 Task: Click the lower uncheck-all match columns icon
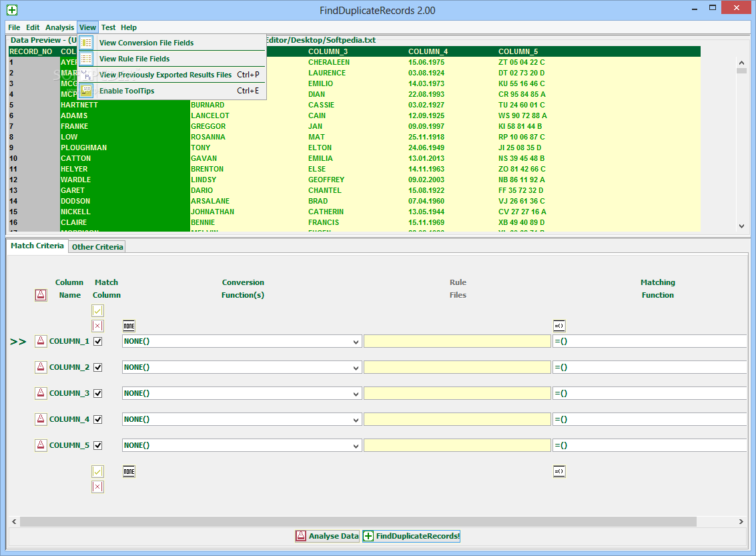[x=98, y=487]
